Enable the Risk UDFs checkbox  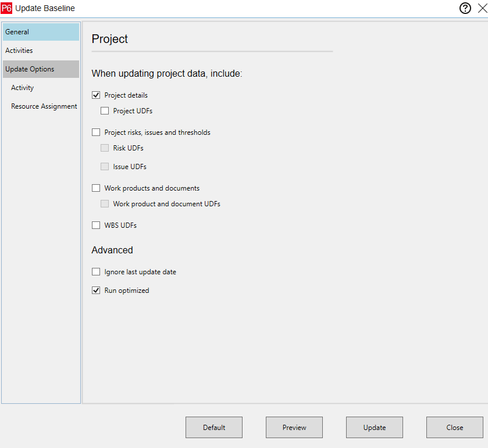point(105,148)
